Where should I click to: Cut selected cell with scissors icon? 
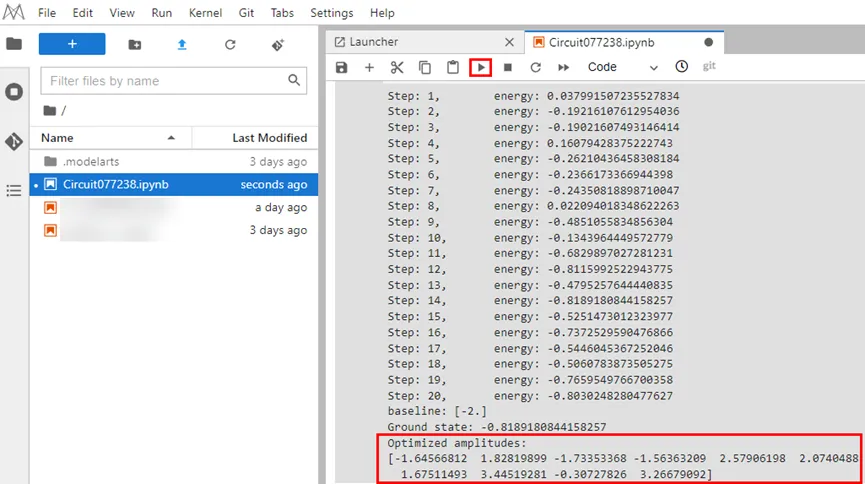397,67
